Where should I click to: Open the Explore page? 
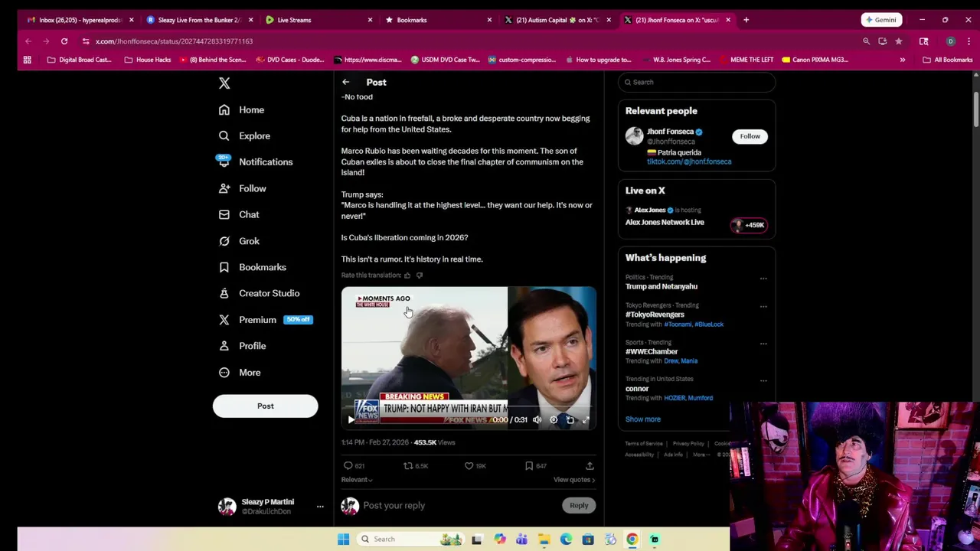pyautogui.click(x=244, y=136)
